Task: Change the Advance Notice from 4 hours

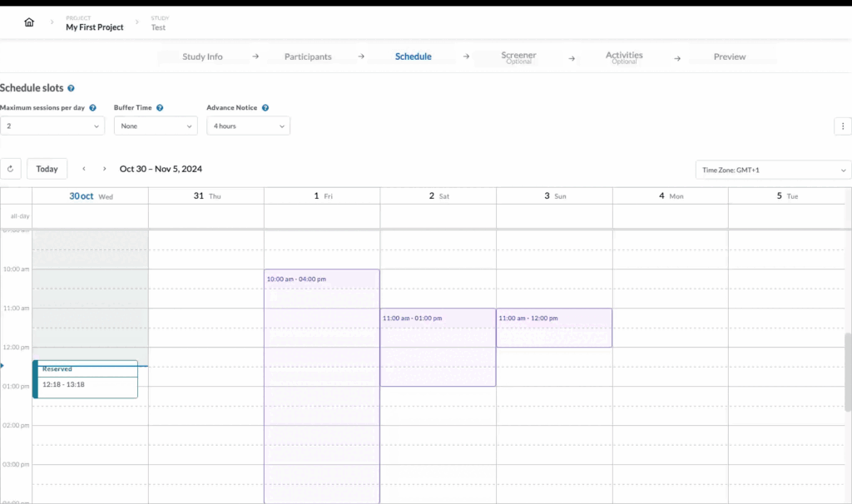Action: tap(247, 126)
